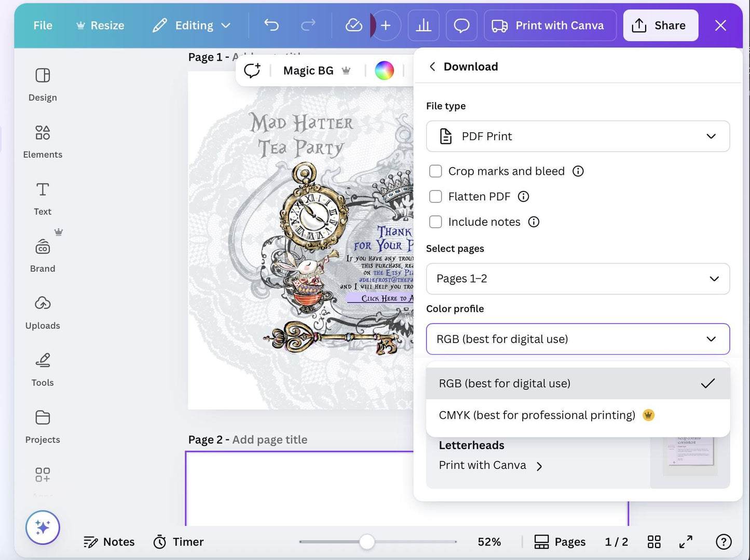Tick the Flatten PDF checkbox
The width and height of the screenshot is (750, 560).
(435, 197)
